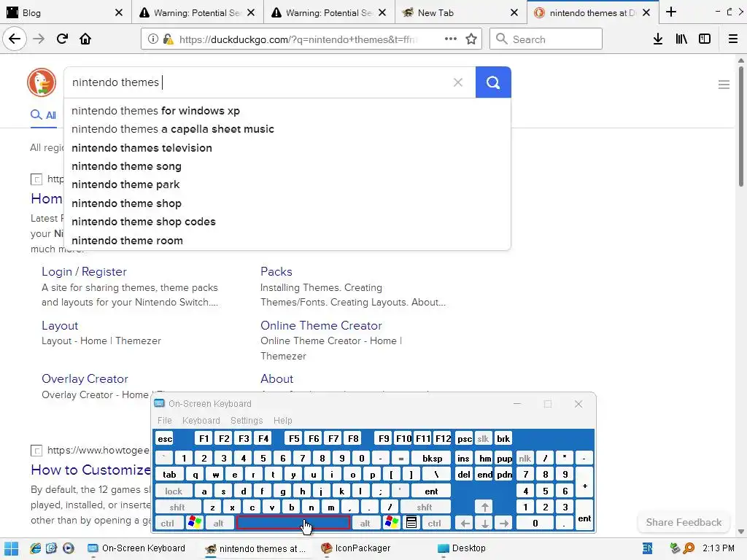Show site information in the address bar
This screenshot has width=747, height=560.
(x=152, y=39)
